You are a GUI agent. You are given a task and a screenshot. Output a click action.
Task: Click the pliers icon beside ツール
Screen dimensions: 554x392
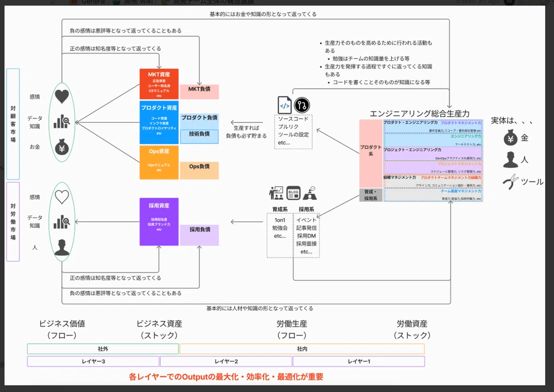point(511,181)
